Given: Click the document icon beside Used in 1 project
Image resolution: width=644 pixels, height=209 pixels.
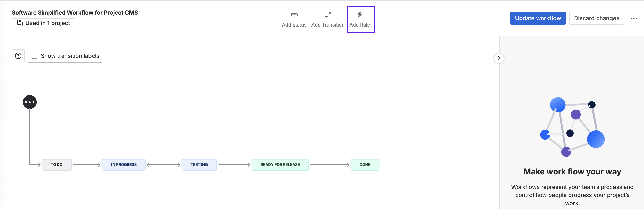Looking at the screenshot, I should point(20,23).
